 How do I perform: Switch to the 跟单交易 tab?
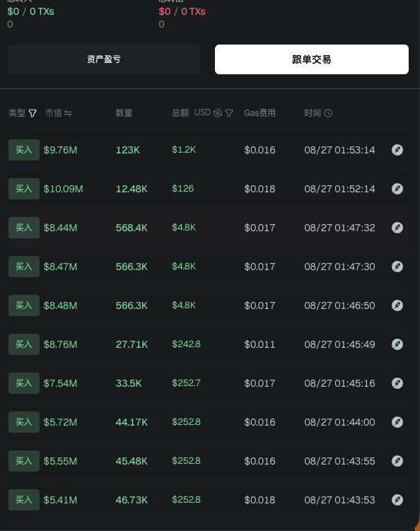[x=312, y=59]
